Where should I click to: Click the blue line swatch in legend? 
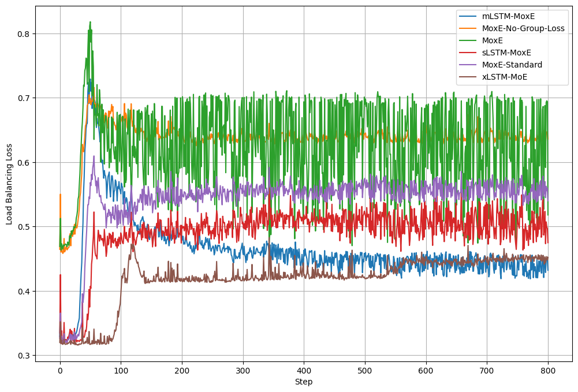tap(468, 16)
